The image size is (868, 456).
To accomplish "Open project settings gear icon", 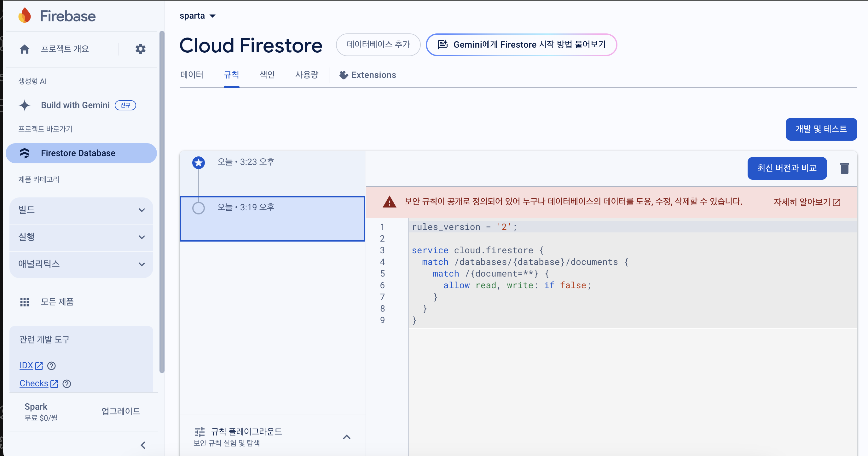I will click(140, 49).
